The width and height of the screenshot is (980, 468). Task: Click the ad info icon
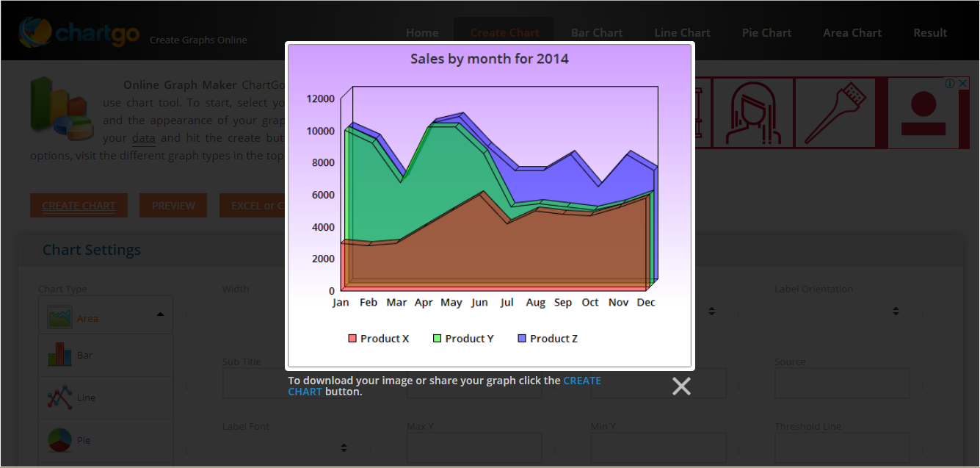[x=949, y=84]
